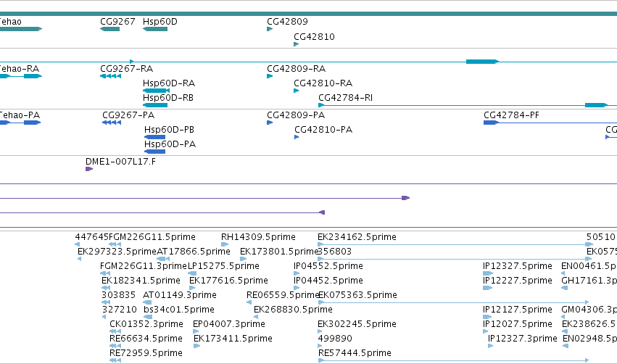Select EST EP04007.3prime
The width and height of the screenshot is (617, 364).
coord(229,324)
